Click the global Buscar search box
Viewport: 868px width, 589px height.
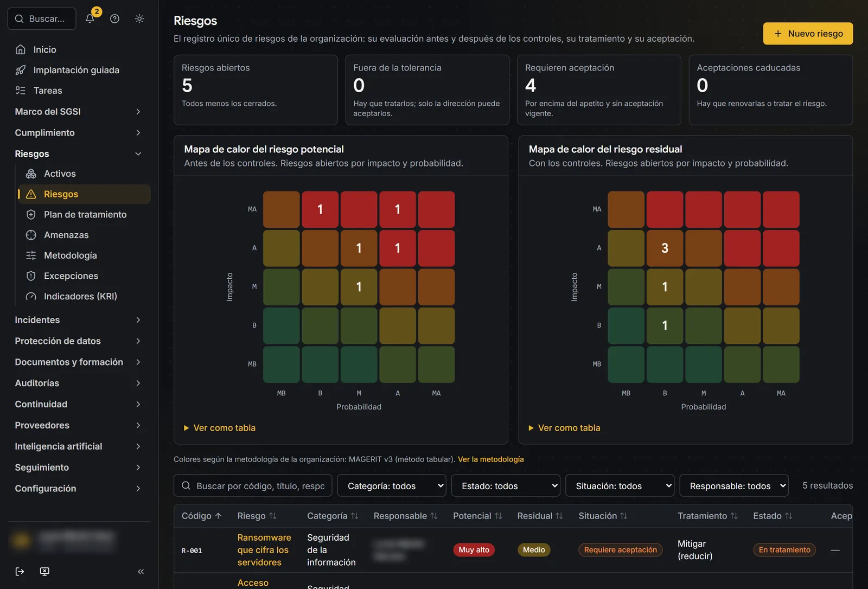click(42, 18)
